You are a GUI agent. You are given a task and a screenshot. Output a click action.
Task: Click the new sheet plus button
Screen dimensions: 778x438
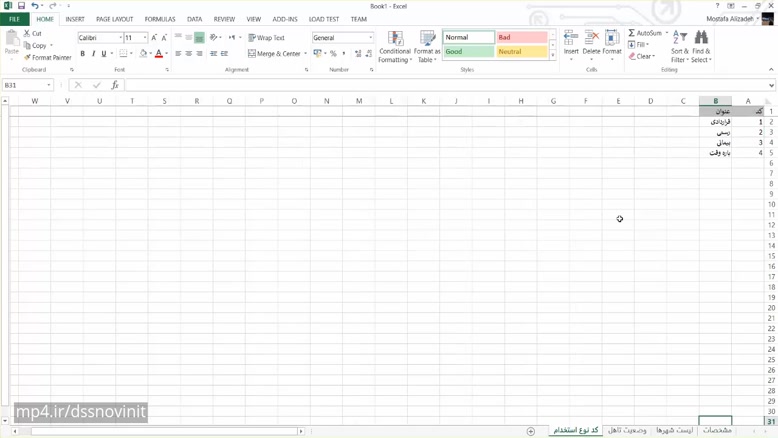(531, 431)
